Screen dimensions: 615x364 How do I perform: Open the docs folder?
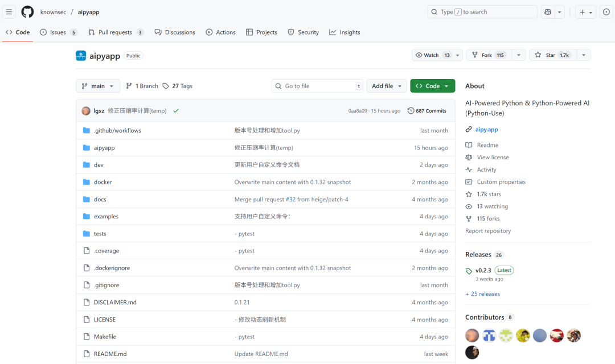pos(100,200)
